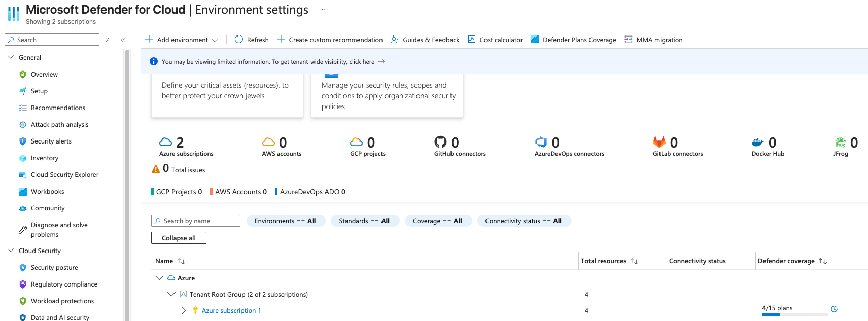The height and width of the screenshot is (321, 868).
Task: Clear the sidebar search with X icon
Action: pyautogui.click(x=108, y=40)
